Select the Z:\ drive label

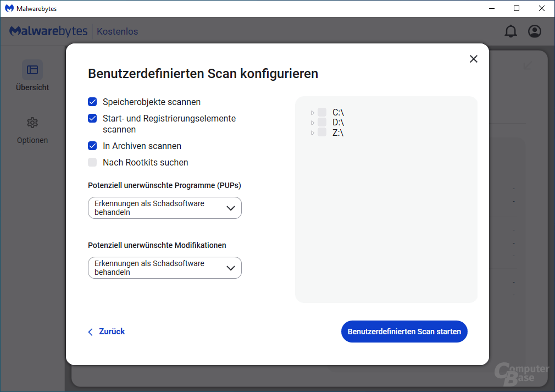pos(338,132)
